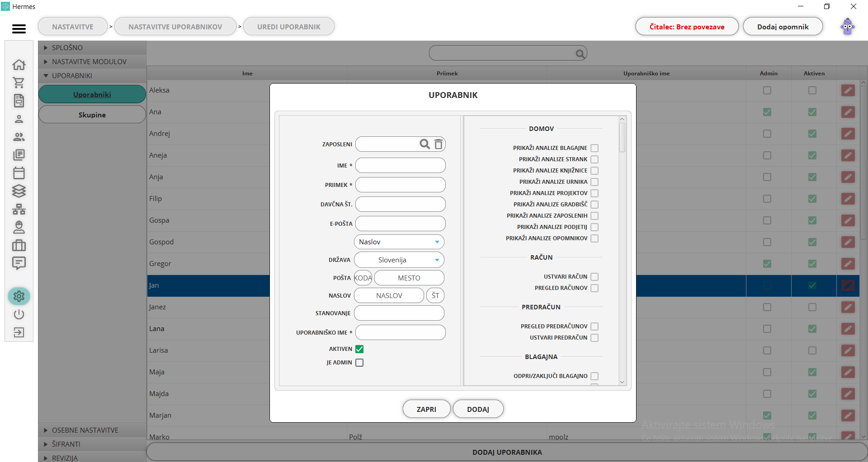
Task: Click Dodaj opomnik button
Action: click(783, 27)
